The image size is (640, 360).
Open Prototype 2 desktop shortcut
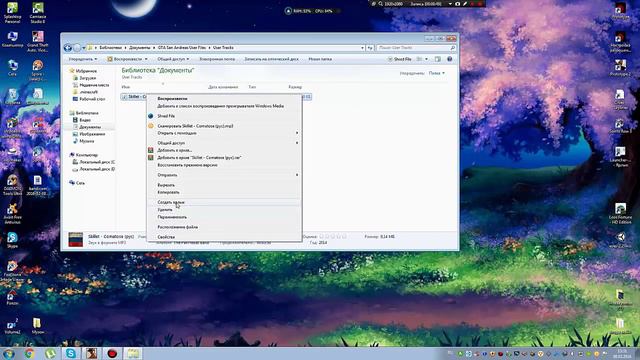(x=620, y=68)
